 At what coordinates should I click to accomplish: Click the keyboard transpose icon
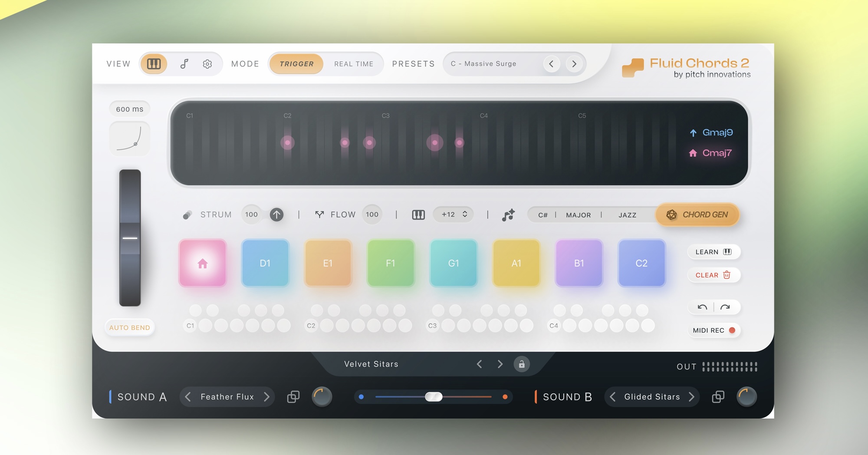click(418, 214)
